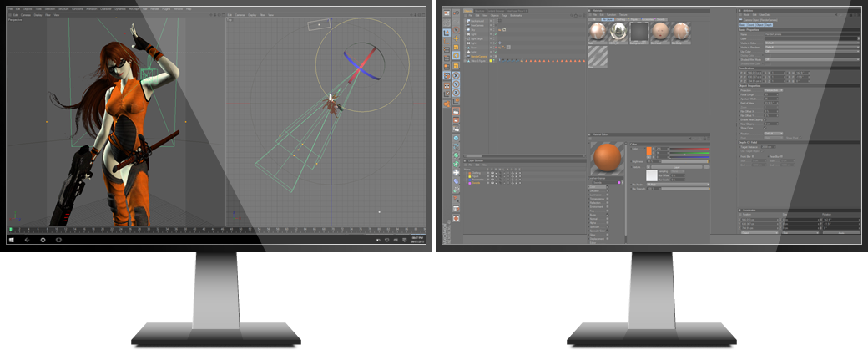Click the undo arrow icon in the tool palette

pos(457,13)
